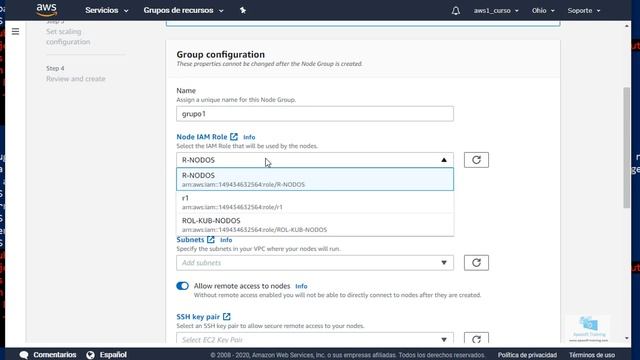
Task: Open Política de privacidad link
Action: coord(527,355)
